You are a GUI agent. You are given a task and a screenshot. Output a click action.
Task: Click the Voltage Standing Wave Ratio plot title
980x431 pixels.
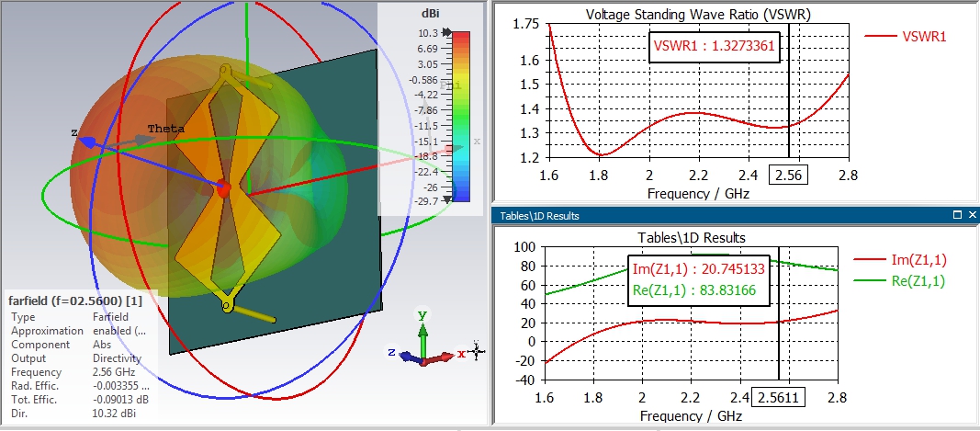[697, 14]
